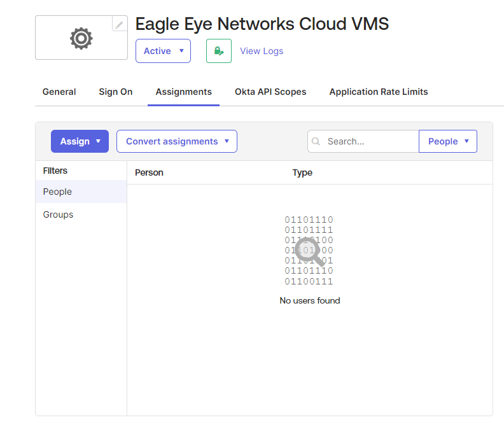Switch to the Sign On tab
Screen dimensions: 504x434
click(116, 92)
